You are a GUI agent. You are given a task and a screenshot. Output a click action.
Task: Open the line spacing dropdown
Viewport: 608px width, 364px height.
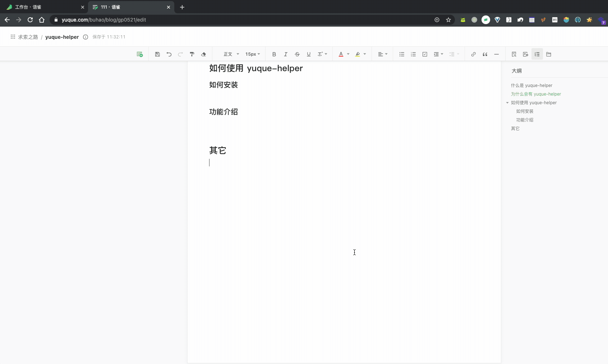(454, 54)
